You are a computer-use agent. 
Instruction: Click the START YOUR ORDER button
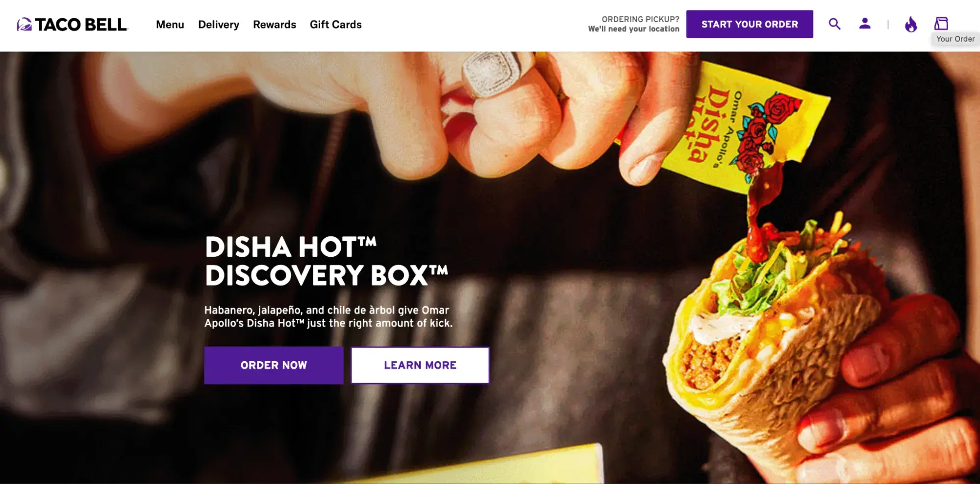pyautogui.click(x=750, y=24)
